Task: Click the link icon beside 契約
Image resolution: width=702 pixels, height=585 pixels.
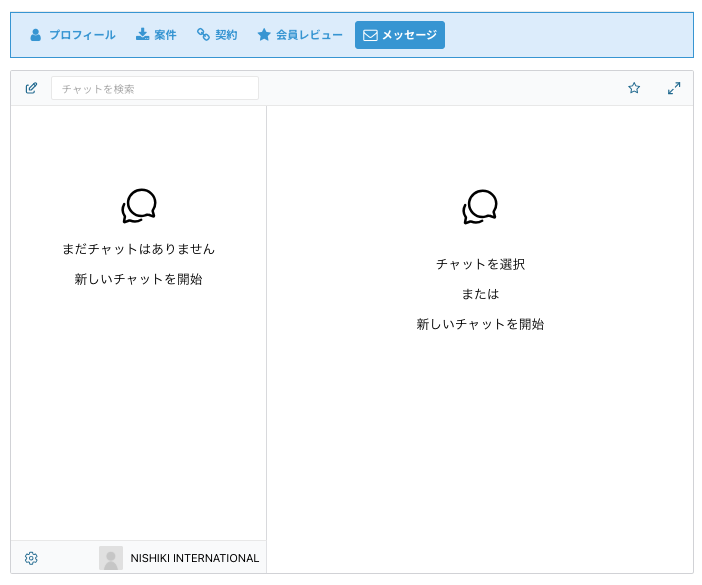Action: point(203,35)
